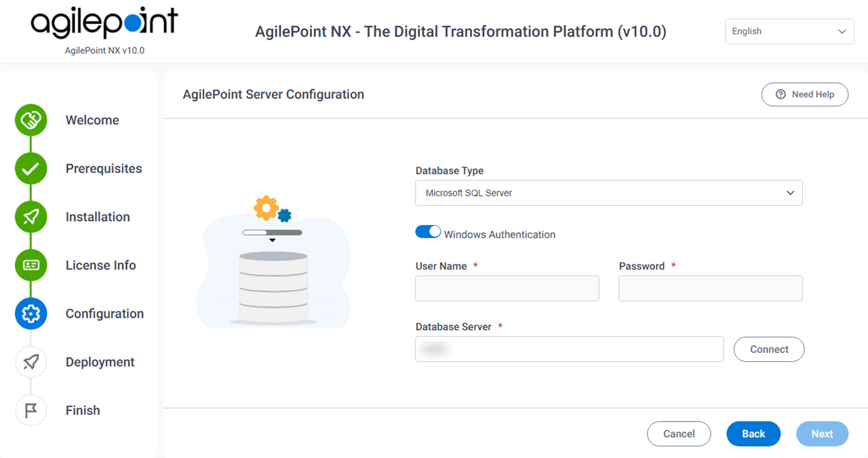868x458 pixels.
Task: Click the Configuration gear step icon
Action: tap(31, 314)
